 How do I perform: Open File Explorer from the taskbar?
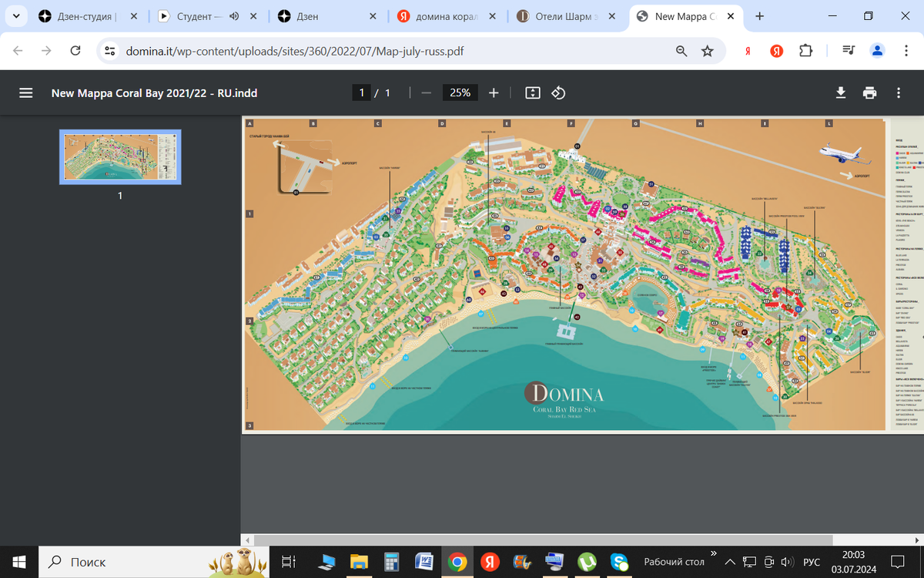pyautogui.click(x=360, y=562)
